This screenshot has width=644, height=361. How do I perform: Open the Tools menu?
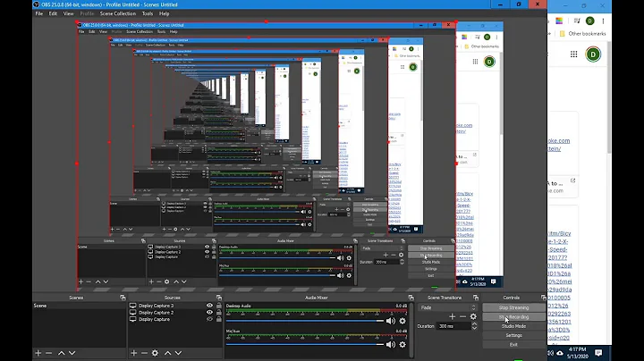[148, 13]
